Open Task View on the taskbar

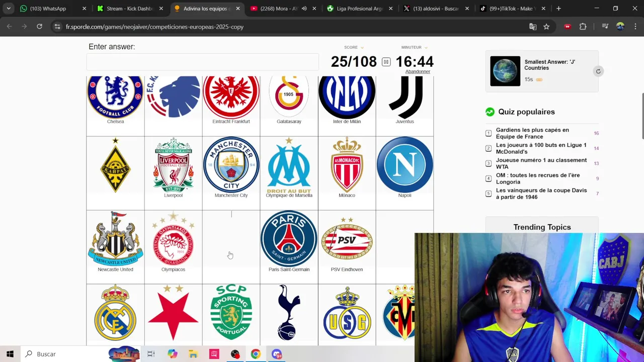pyautogui.click(x=150, y=354)
